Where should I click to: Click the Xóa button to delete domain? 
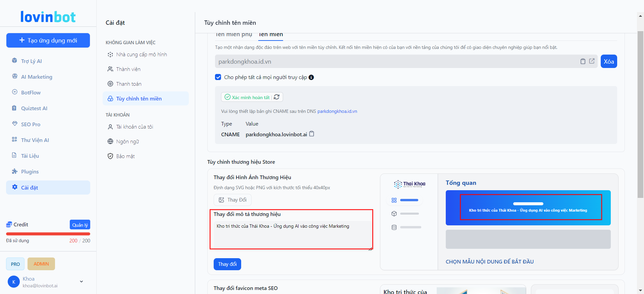click(608, 61)
